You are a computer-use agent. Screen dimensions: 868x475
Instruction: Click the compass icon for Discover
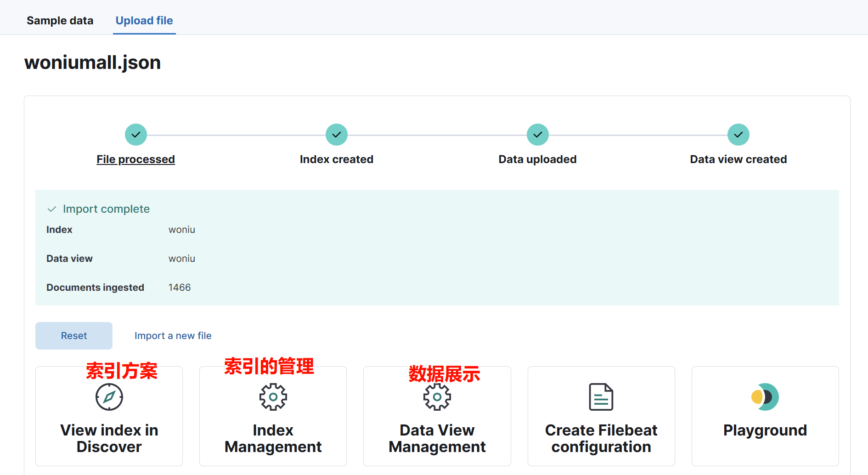pos(109,397)
